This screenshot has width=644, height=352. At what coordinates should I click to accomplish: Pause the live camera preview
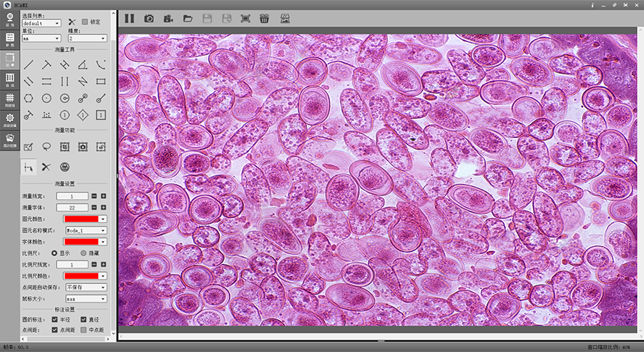coord(130,19)
